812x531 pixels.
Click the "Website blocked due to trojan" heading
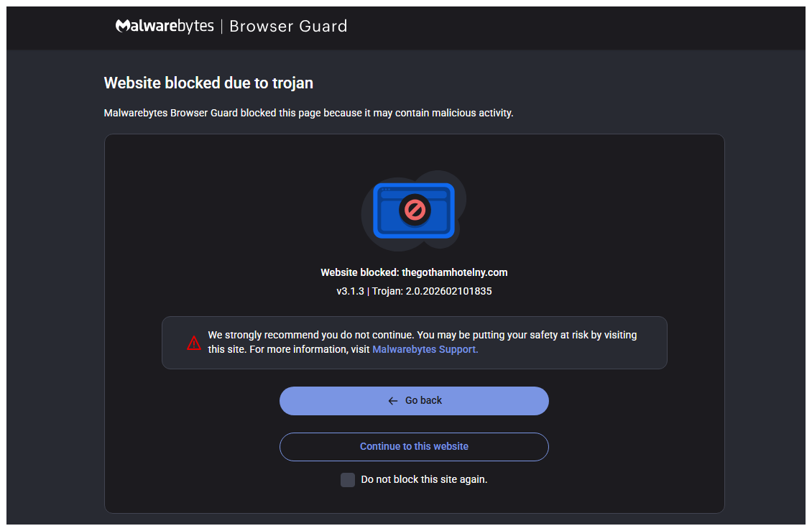pos(208,83)
